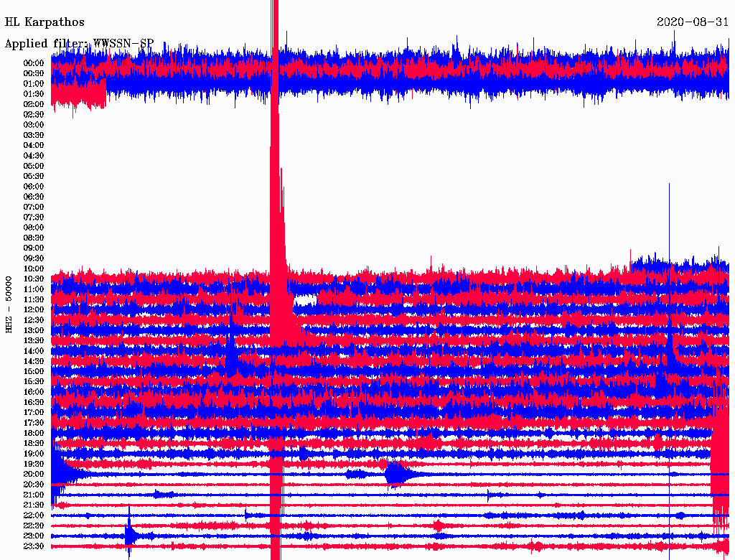This screenshot has width=735, height=560.
Task: Select the '17:30' time label
Action: pyautogui.click(x=34, y=423)
